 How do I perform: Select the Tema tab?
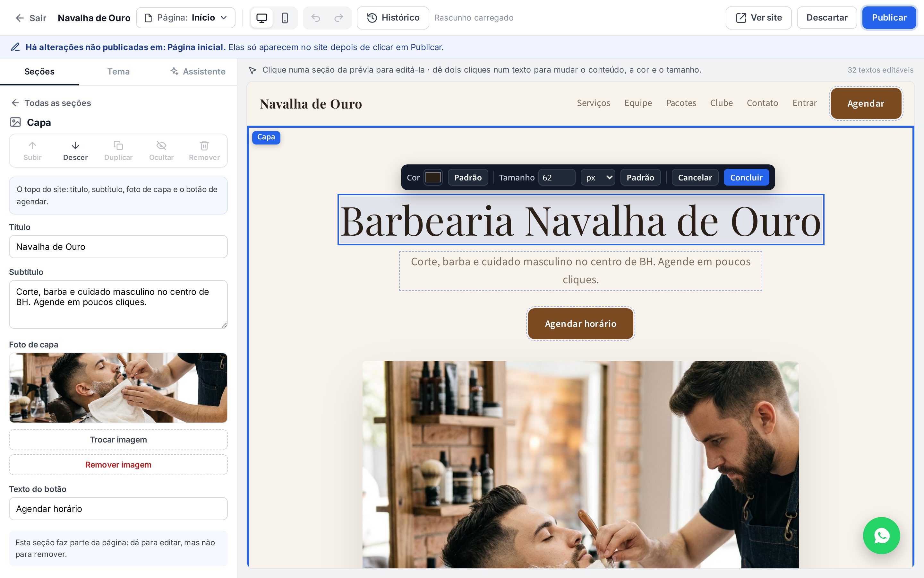tap(118, 72)
